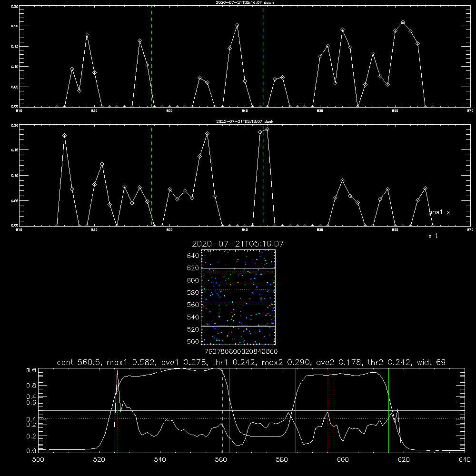Click the left green dashed line in the dawn plot
Image resolution: width=476 pixels, height=476 pixels.
click(x=151, y=57)
